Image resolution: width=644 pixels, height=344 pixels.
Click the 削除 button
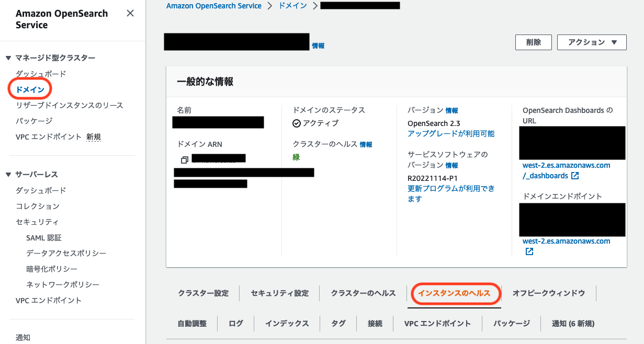click(534, 42)
